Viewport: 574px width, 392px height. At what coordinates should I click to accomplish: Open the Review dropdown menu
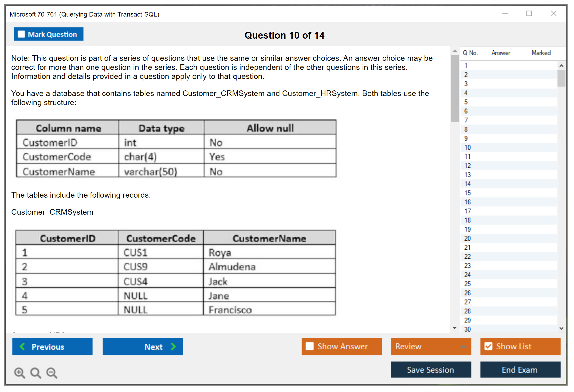tap(463, 346)
